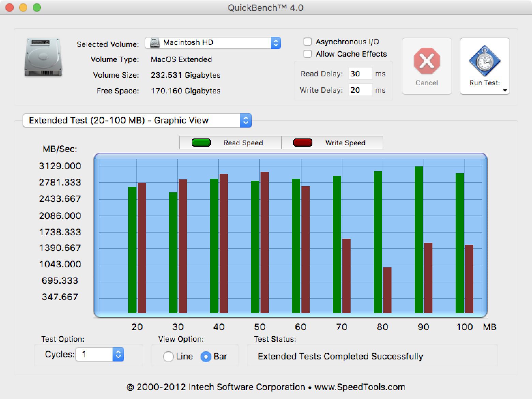This screenshot has height=399, width=532.
Task: Click the green Read Speed legend swatch
Action: click(x=201, y=143)
